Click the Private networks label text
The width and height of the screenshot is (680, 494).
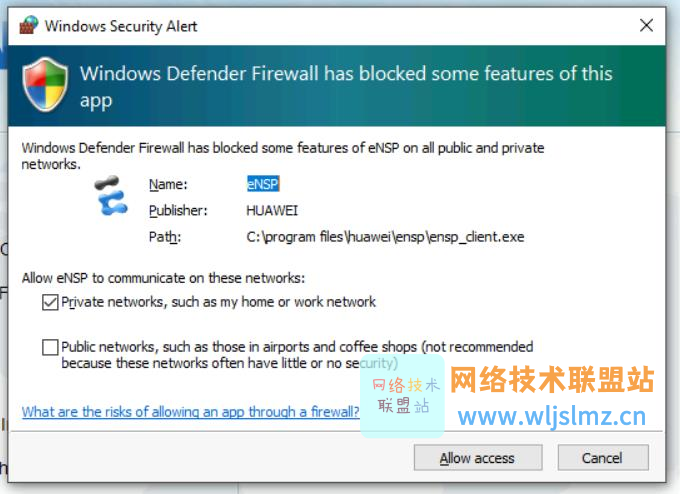[218, 302]
